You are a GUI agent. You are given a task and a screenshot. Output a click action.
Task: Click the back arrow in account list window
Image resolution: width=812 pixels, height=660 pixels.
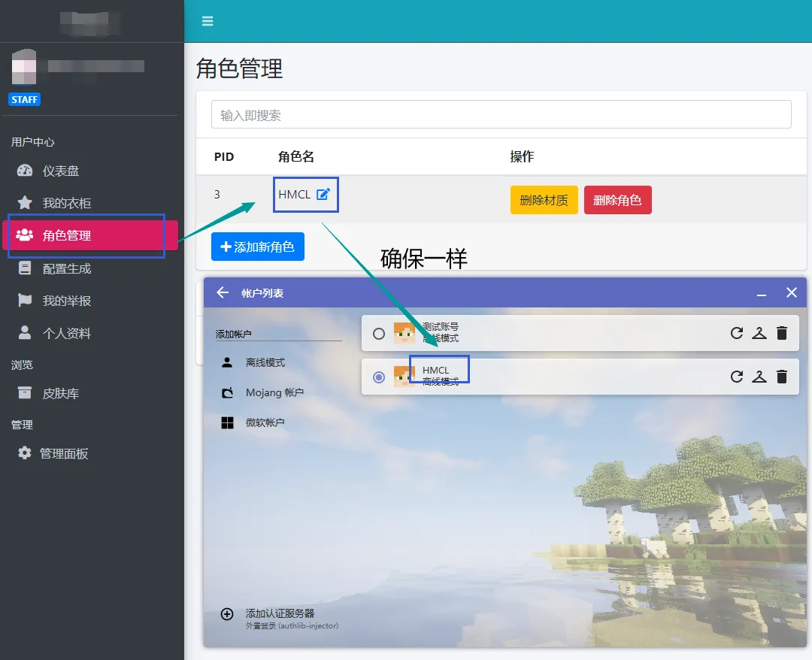223,292
